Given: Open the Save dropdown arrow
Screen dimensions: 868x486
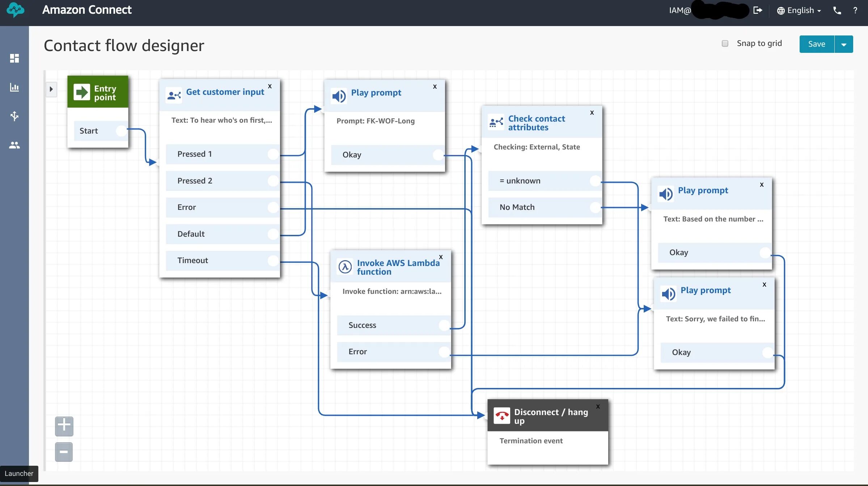Looking at the screenshot, I should tap(844, 44).
